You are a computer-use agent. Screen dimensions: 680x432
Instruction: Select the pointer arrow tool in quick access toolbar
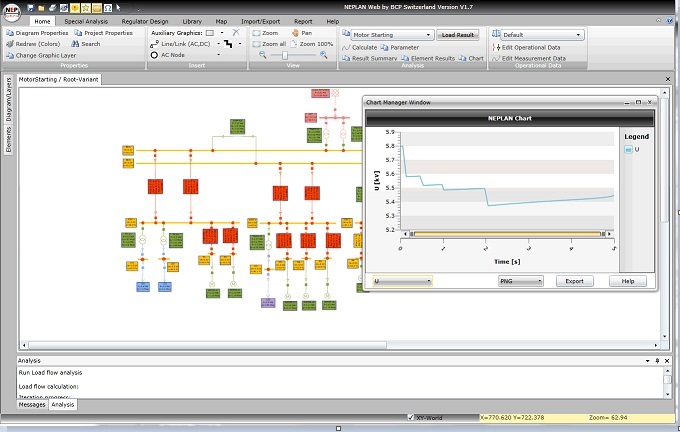point(118,8)
